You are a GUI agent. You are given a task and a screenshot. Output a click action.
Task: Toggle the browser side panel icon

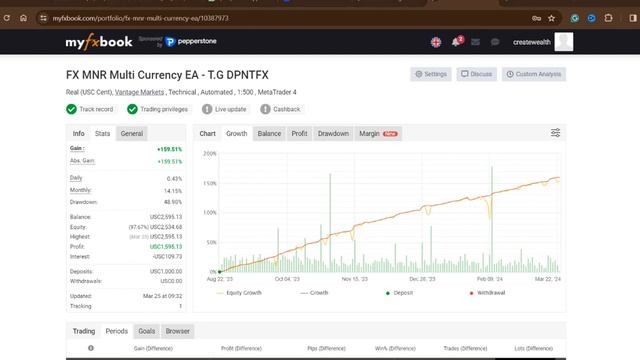[x=633, y=18]
